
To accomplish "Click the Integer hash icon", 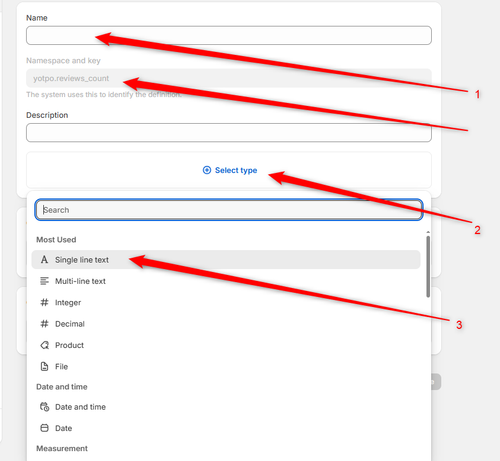I will pyautogui.click(x=44, y=302).
